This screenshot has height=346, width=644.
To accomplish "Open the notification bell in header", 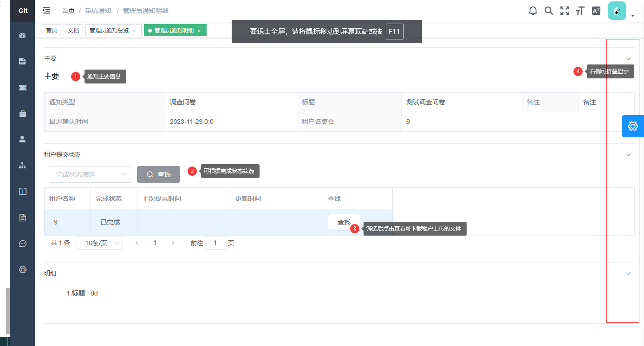I will tap(533, 11).
